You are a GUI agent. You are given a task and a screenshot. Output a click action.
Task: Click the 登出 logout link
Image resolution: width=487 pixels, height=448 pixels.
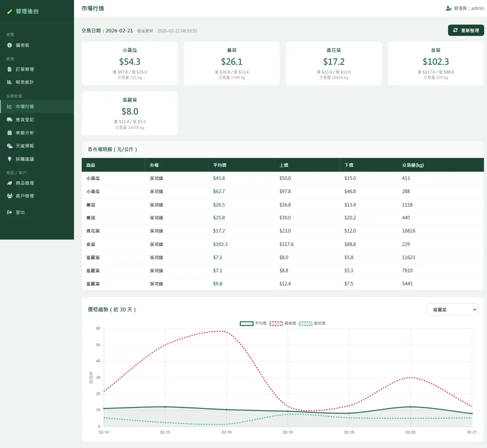(x=37, y=212)
